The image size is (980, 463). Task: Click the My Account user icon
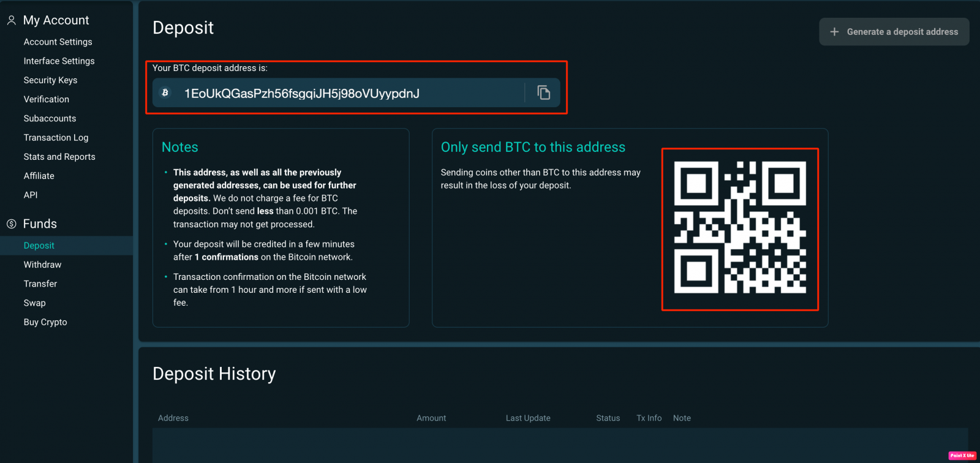coord(11,20)
